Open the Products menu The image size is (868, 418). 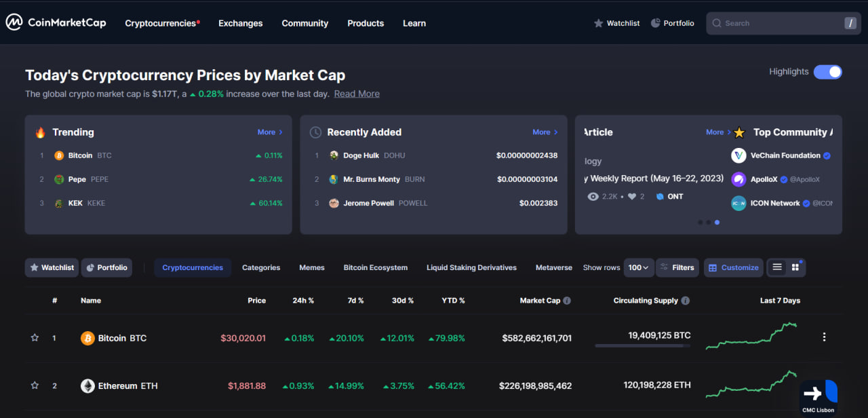(366, 23)
